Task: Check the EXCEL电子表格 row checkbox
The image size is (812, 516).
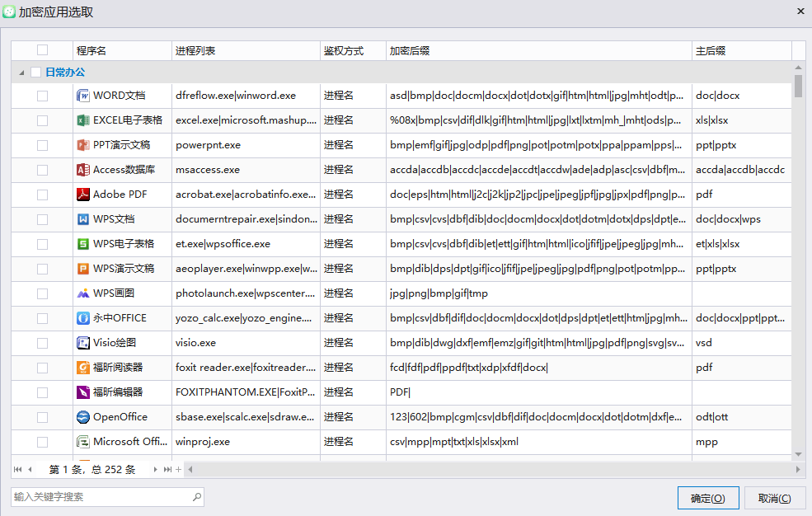Action: [x=43, y=120]
